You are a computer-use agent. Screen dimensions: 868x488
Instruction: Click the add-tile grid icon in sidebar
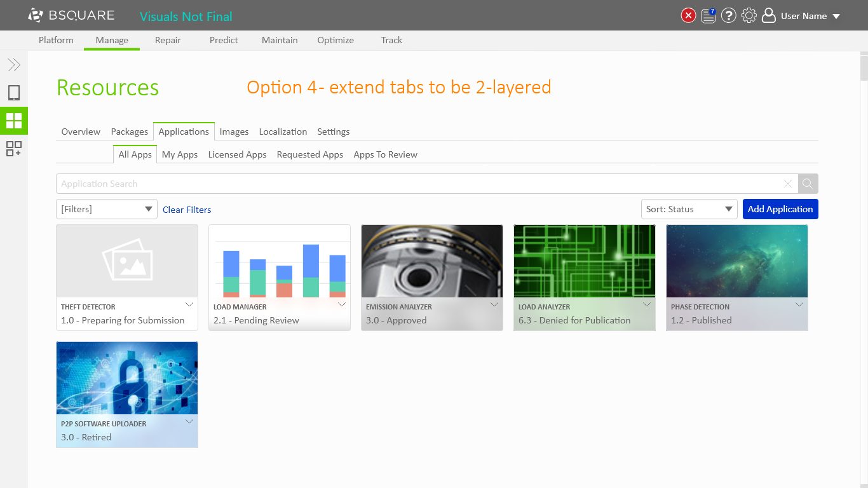tap(14, 149)
